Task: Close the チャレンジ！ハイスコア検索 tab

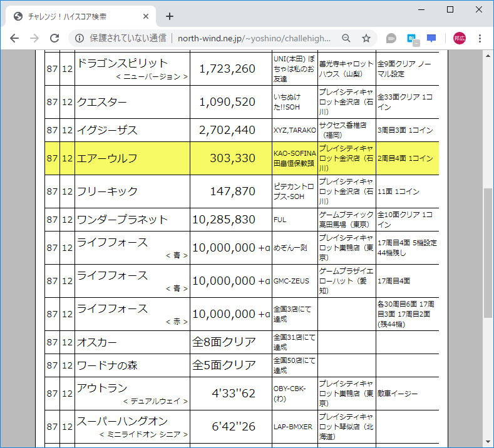Action: (x=145, y=16)
